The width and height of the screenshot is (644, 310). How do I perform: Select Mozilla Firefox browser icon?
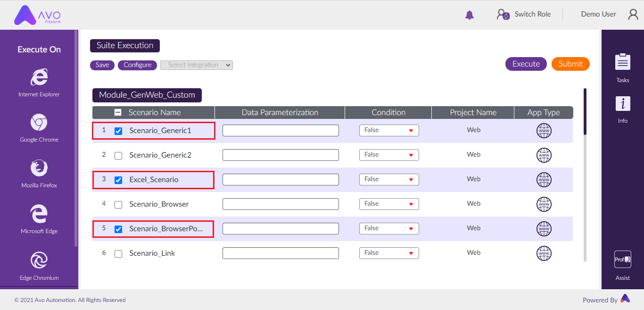39,168
